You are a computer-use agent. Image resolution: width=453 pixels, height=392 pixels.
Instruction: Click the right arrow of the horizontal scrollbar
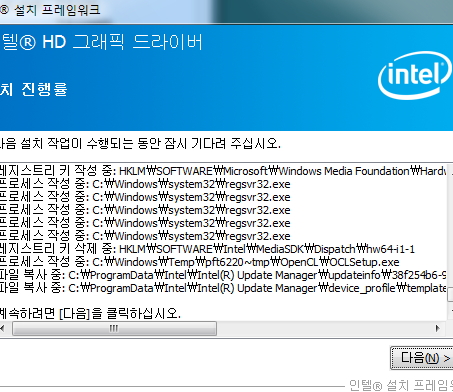pyautogui.click(x=438, y=329)
